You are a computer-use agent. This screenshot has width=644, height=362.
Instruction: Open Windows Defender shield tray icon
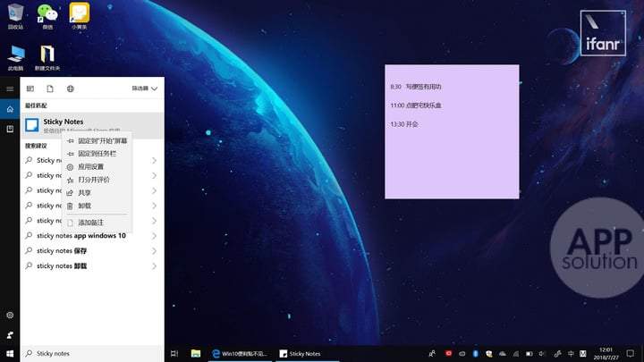(x=488, y=353)
